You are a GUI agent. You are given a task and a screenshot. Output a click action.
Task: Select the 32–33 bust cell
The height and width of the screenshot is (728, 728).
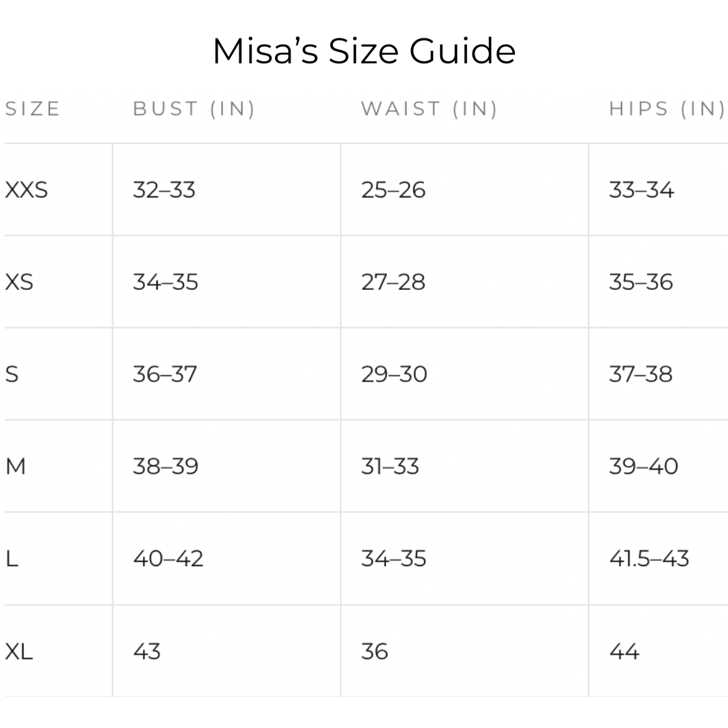pos(164,190)
